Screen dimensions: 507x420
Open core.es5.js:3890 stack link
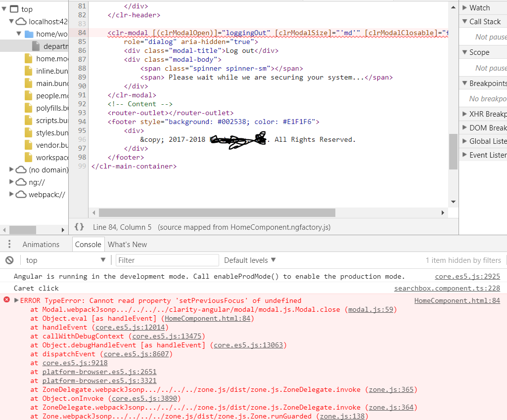point(144,398)
